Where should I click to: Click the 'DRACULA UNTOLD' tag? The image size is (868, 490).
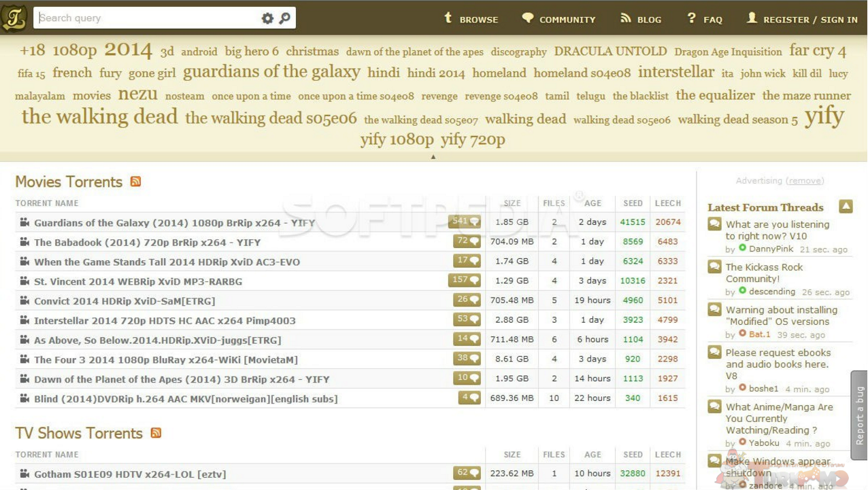[x=610, y=51]
